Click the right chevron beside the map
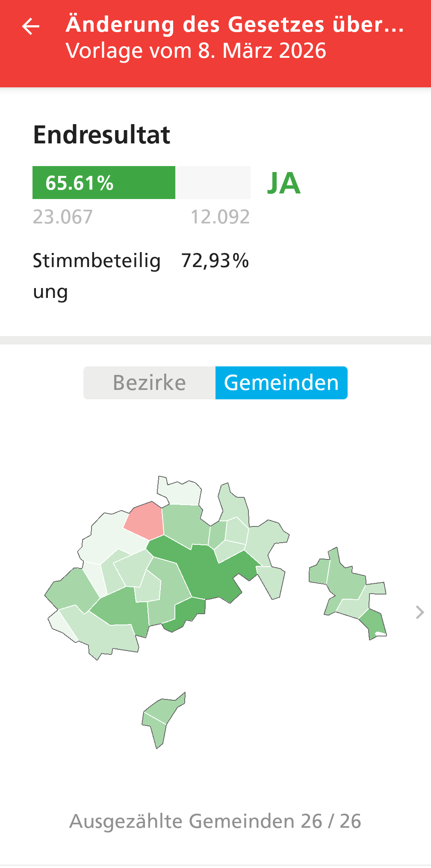This screenshot has width=431, height=868. [419, 612]
